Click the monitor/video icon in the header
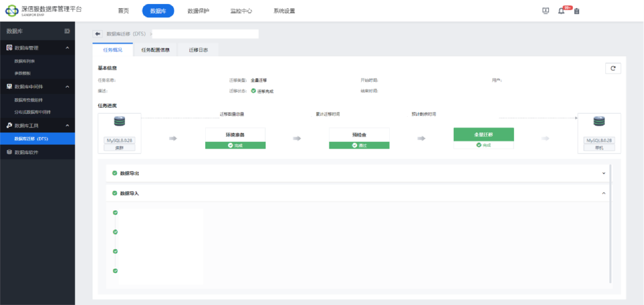The image size is (644, 305). 545,10
